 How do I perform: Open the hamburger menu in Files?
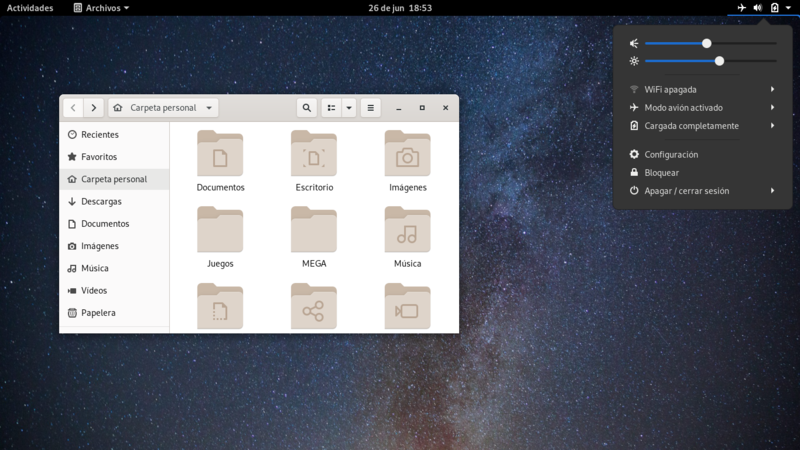pyautogui.click(x=371, y=108)
